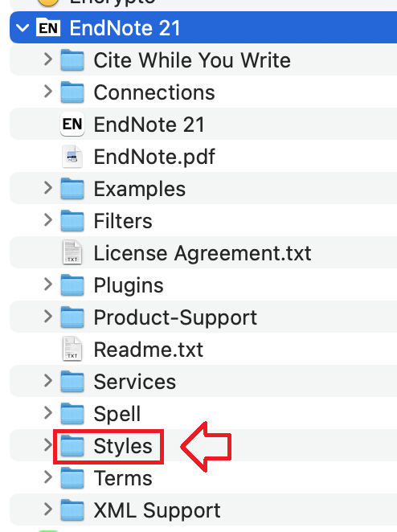This screenshot has height=532, width=397.
Task: Collapse the EndNote 21 folder chevron
Action: [23, 28]
